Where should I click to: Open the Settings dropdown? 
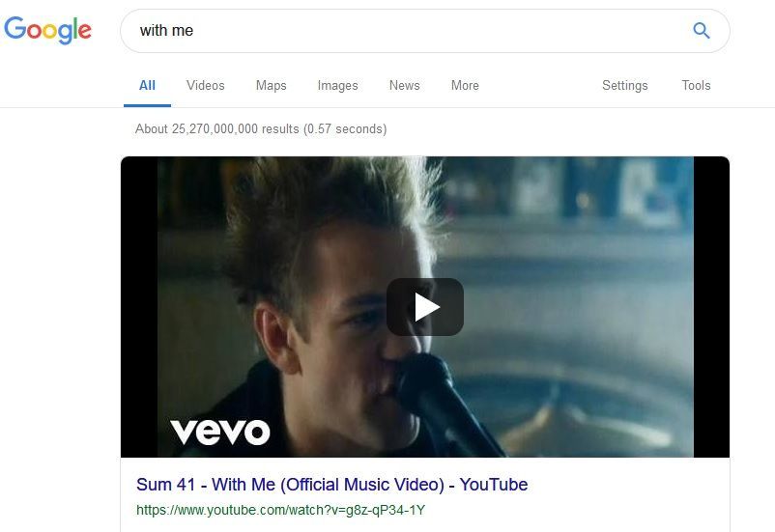click(x=625, y=86)
